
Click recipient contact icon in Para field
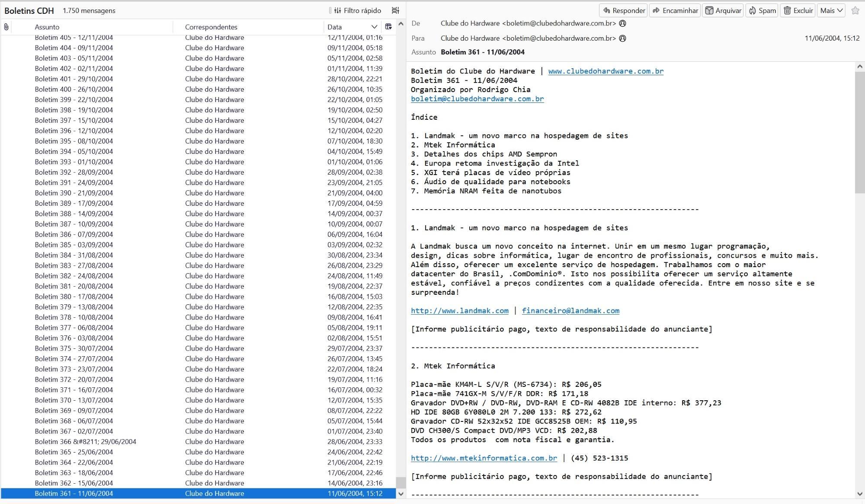pos(623,38)
